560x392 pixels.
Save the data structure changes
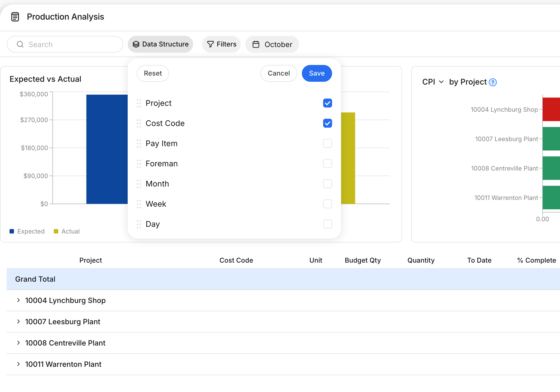coord(317,73)
